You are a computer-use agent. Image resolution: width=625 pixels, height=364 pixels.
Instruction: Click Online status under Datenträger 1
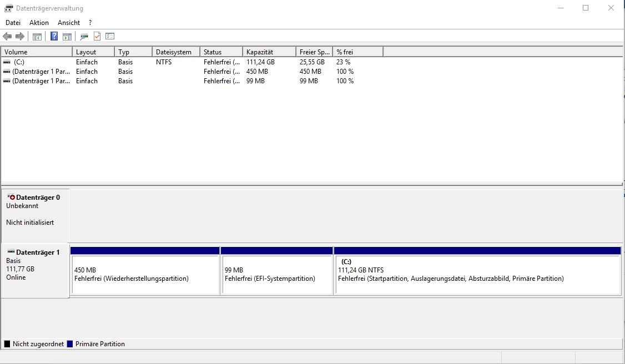[16, 277]
